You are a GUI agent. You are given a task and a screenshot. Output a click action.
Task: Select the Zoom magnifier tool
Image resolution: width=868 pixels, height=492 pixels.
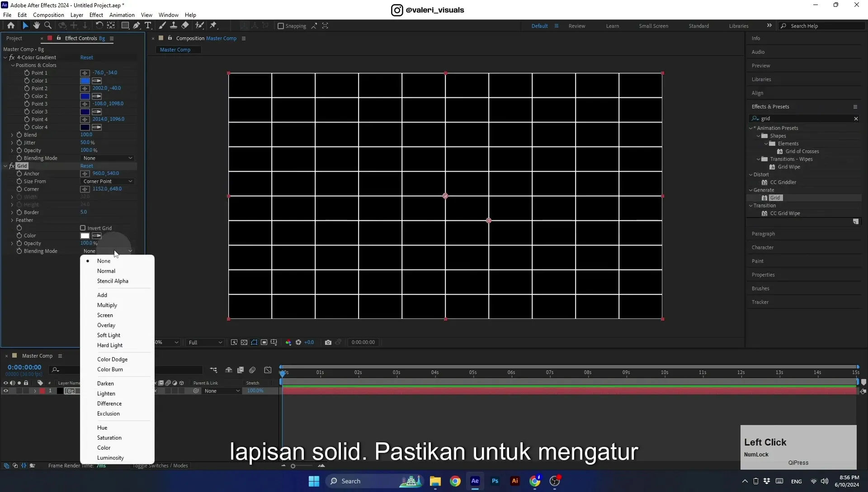[x=48, y=26]
